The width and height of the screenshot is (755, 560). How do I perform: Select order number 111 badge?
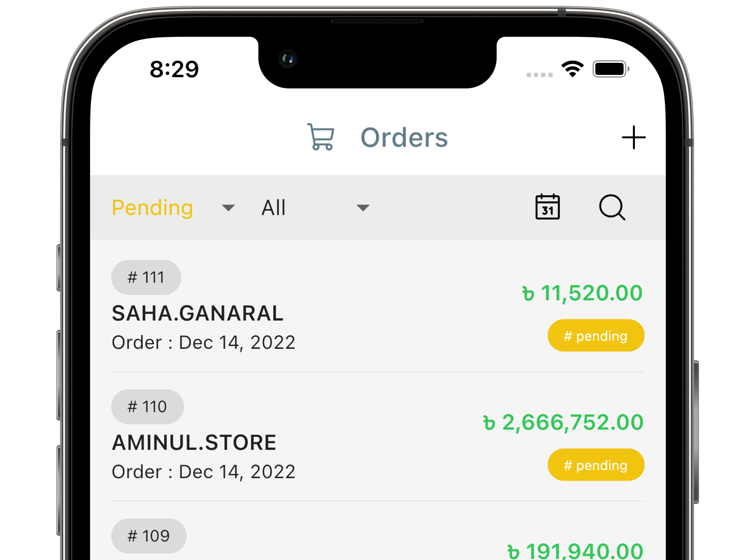[x=146, y=278]
